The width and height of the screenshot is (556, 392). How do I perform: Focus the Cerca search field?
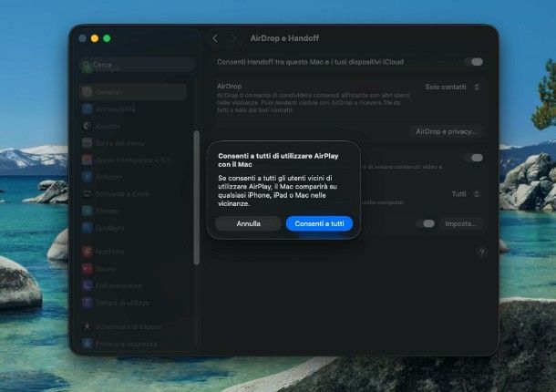click(x=138, y=65)
